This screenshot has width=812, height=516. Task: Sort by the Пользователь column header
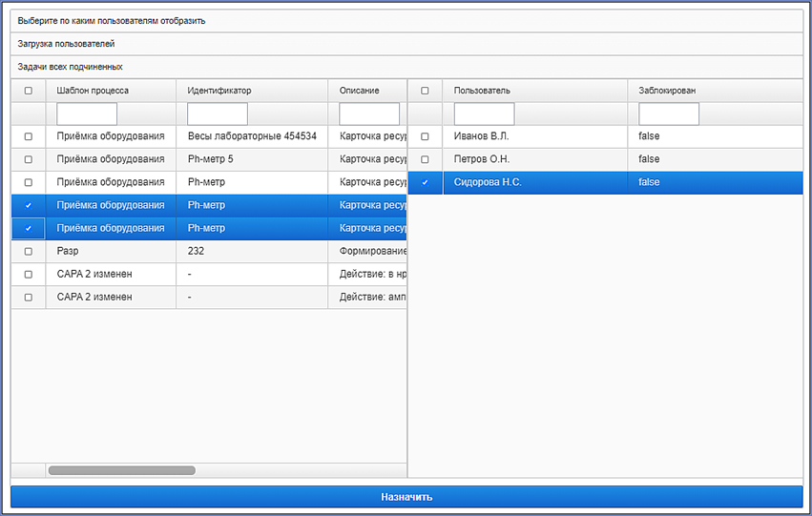coord(535,91)
